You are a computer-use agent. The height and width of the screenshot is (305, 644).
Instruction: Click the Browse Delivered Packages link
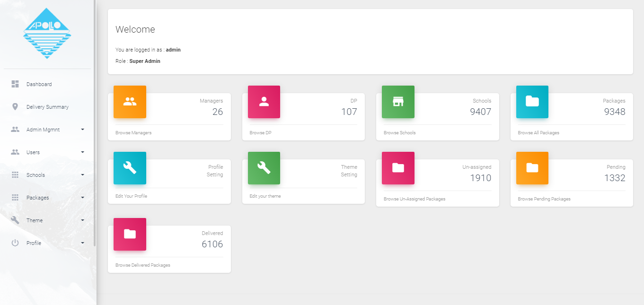click(x=143, y=265)
